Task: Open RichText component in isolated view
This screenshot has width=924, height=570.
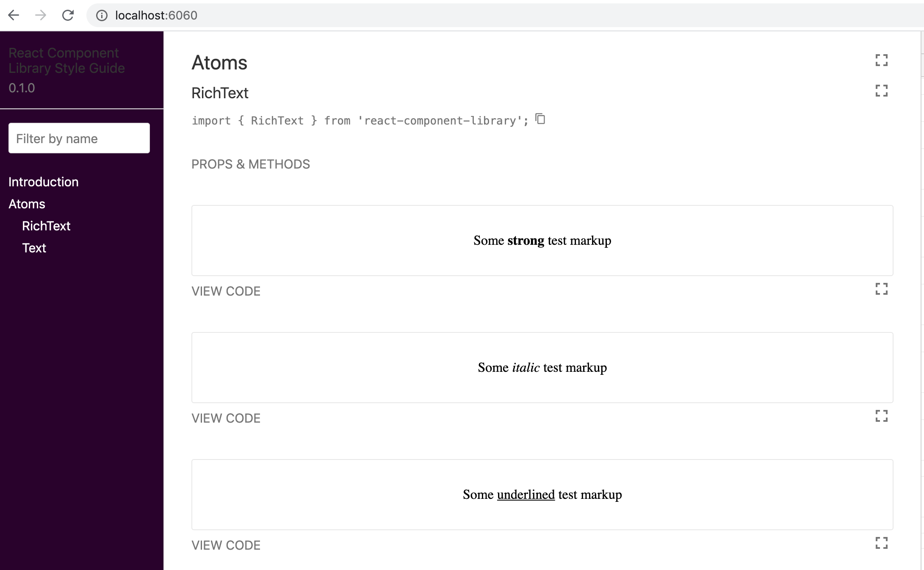Action: click(x=881, y=91)
